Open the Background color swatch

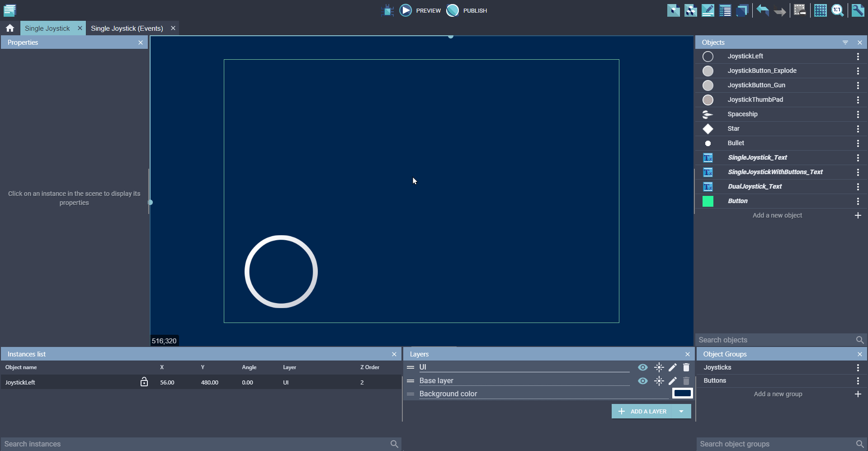682,393
